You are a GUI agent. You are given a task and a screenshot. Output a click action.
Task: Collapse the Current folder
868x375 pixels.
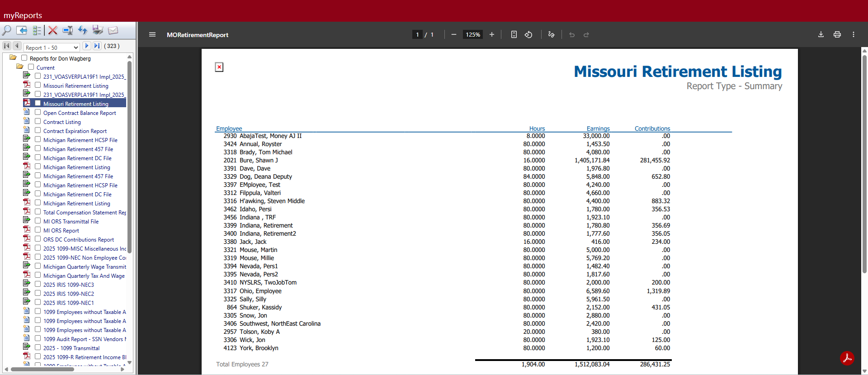20,66
